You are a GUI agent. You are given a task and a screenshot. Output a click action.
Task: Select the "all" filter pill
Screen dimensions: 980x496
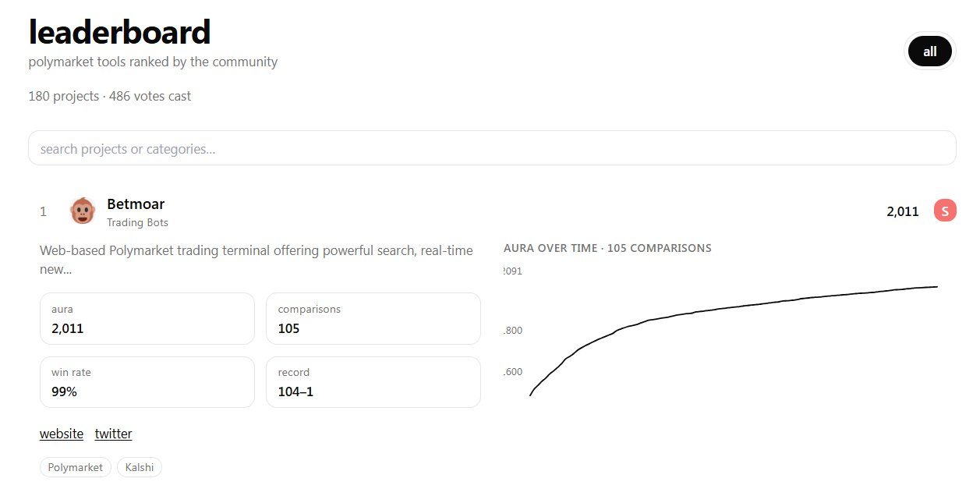pos(930,51)
